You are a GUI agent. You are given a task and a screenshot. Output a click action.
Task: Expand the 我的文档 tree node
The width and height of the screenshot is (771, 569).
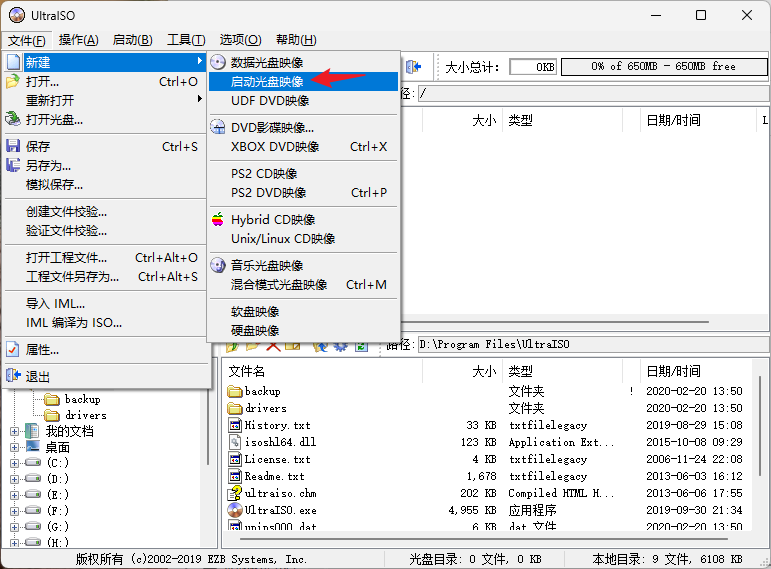coord(14,432)
